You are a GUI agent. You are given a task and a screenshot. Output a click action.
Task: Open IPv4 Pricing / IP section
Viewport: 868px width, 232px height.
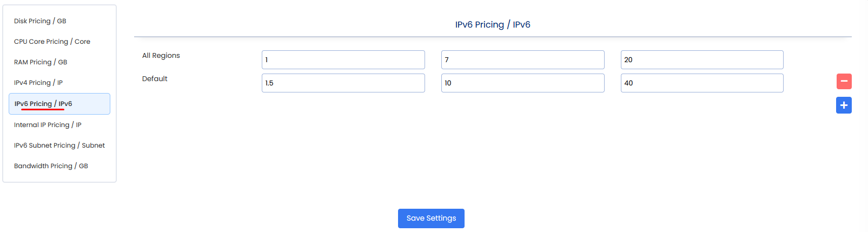[38, 83]
